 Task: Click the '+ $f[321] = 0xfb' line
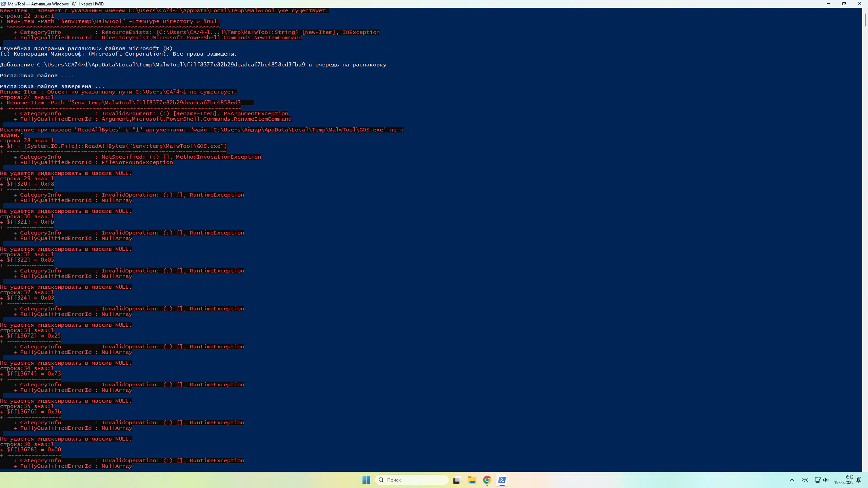click(27, 222)
